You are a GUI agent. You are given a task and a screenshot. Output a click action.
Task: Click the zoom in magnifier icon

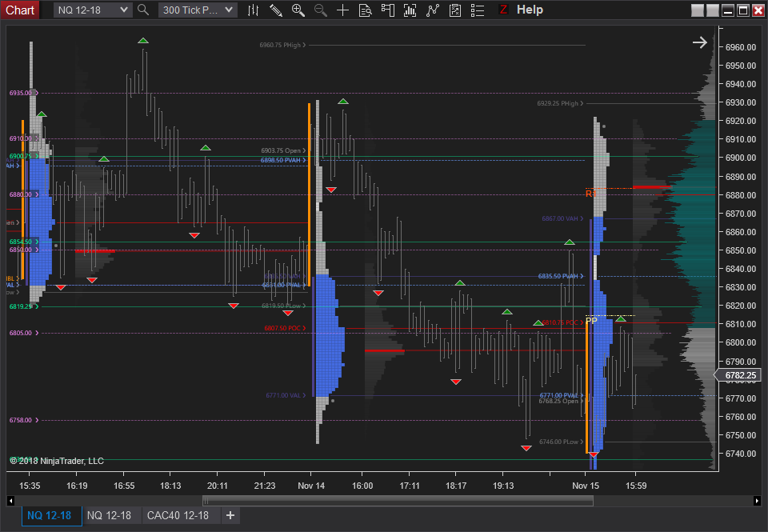[298, 10]
